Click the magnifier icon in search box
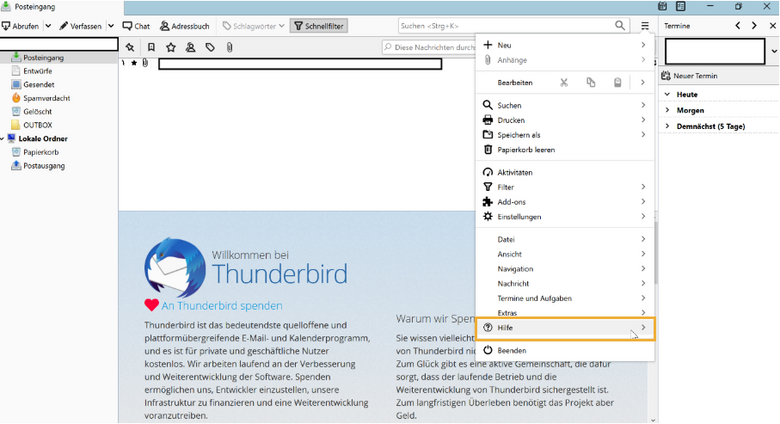780x424 pixels. point(620,25)
